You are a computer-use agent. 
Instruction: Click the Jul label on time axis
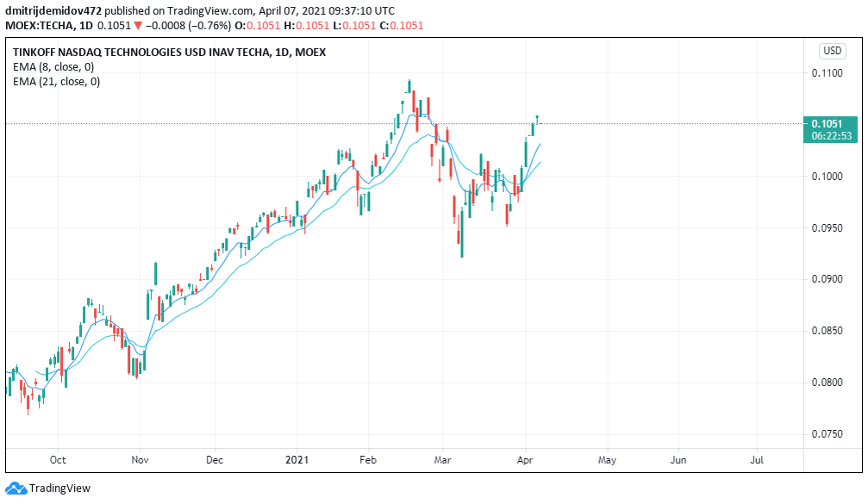coord(757,460)
